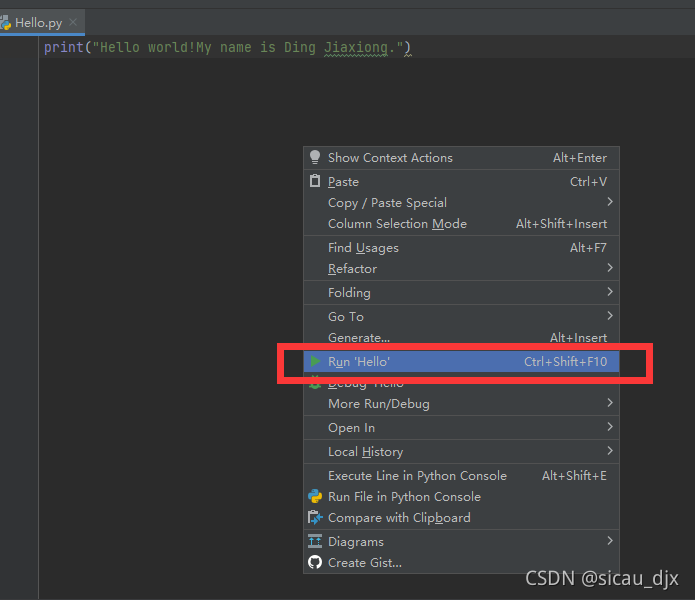The width and height of the screenshot is (695, 600).
Task: Run 'Hello' from the context menu
Action: [461, 362]
